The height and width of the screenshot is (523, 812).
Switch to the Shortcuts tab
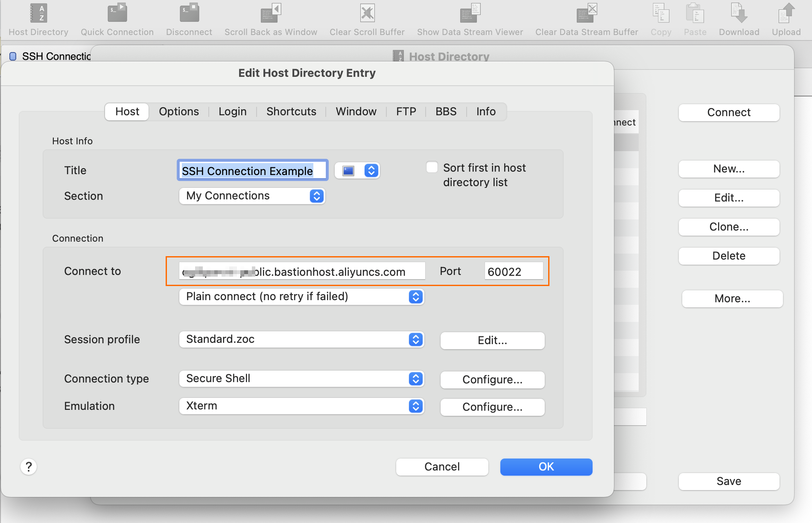click(x=291, y=112)
